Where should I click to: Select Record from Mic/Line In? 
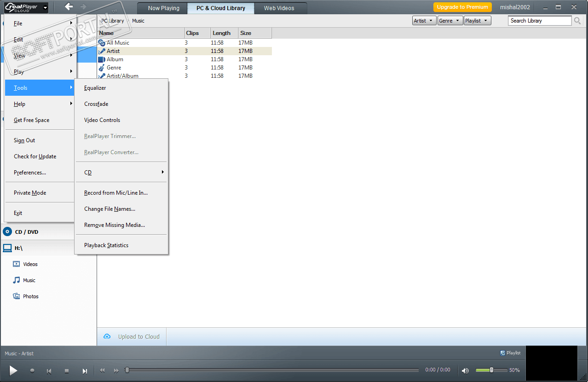tap(121, 193)
